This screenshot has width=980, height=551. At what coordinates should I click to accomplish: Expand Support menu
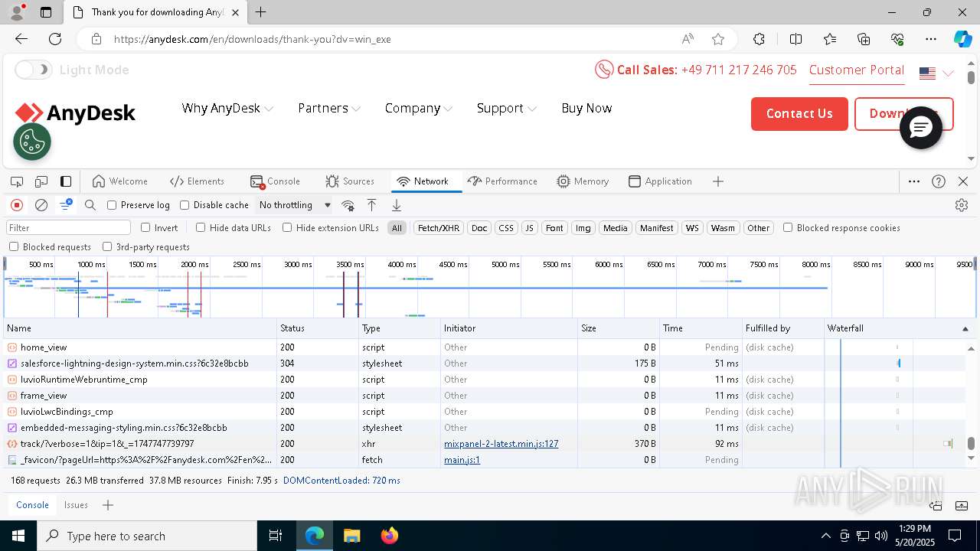click(x=506, y=108)
